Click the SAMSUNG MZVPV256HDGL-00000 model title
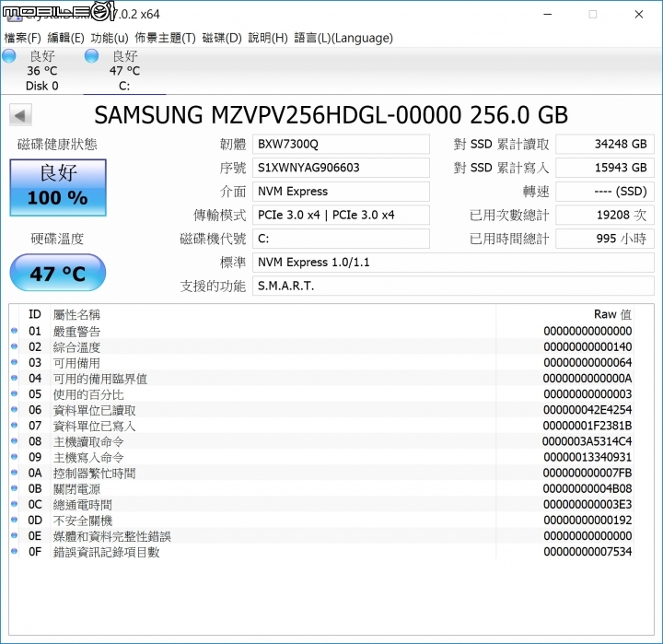The height and width of the screenshot is (644, 663). pos(331,115)
